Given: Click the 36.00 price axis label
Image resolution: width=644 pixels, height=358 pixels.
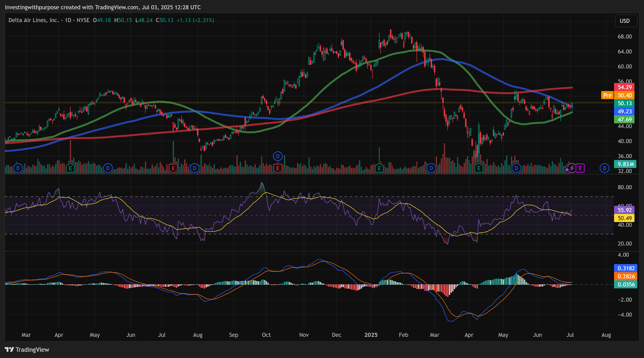Looking at the screenshot, I should coord(625,156).
